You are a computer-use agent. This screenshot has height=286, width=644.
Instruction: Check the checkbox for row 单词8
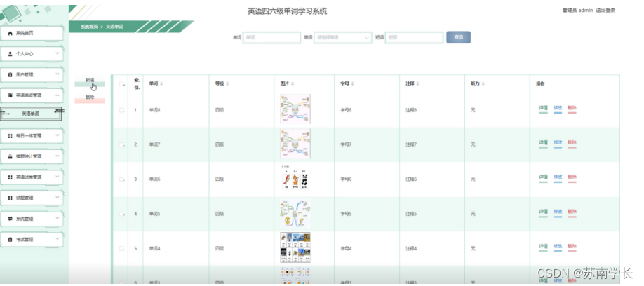(121, 110)
